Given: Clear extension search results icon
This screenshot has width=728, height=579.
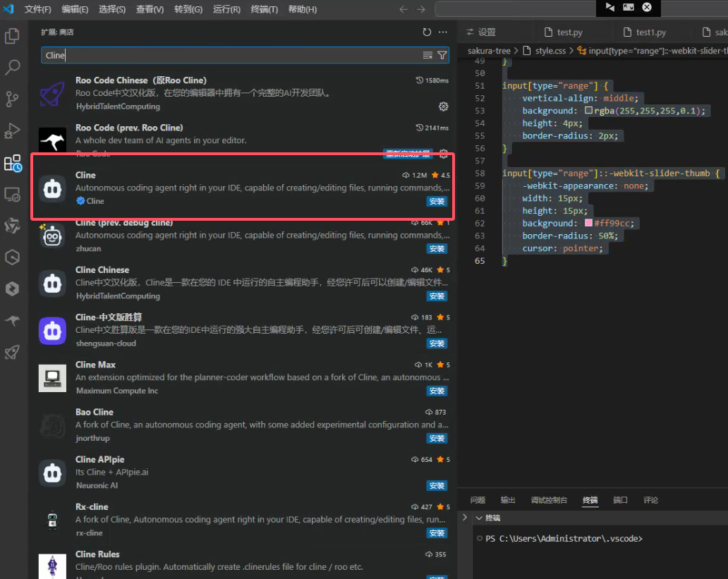Looking at the screenshot, I should (x=427, y=55).
